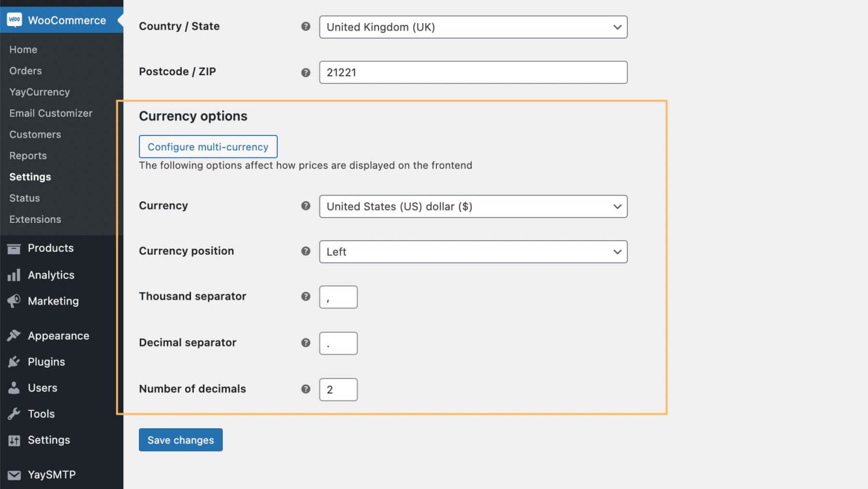Viewport: 868px width, 489px height.
Task: Click the Postcode / ZIP help icon
Action: pos(306,72)
